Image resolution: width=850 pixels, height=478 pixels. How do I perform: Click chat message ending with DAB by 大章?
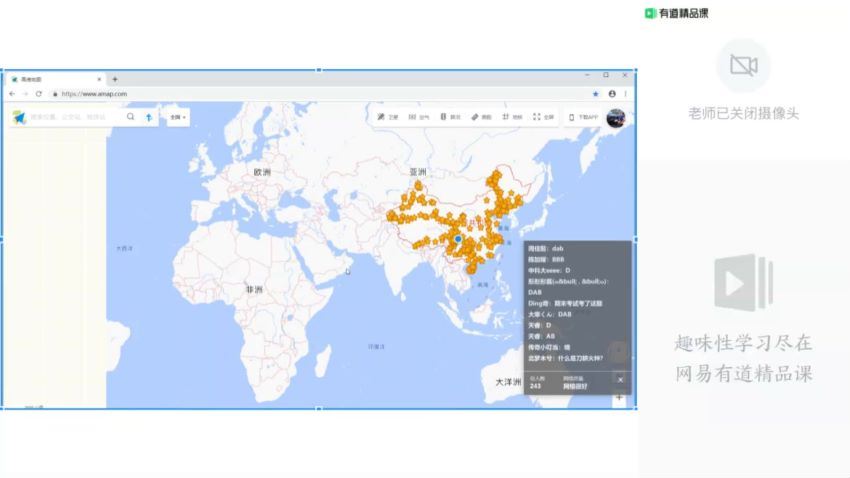coord(550,314)
